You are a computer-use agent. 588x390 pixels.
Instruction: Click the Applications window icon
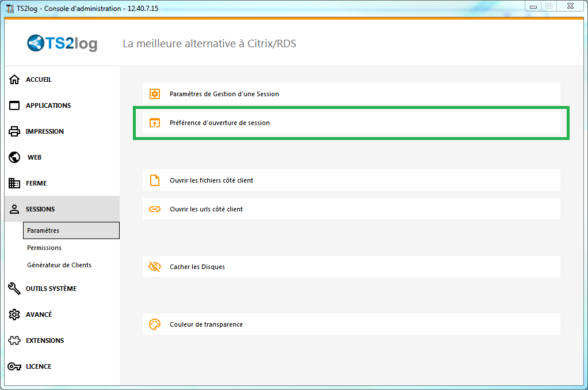coord(14,105)
